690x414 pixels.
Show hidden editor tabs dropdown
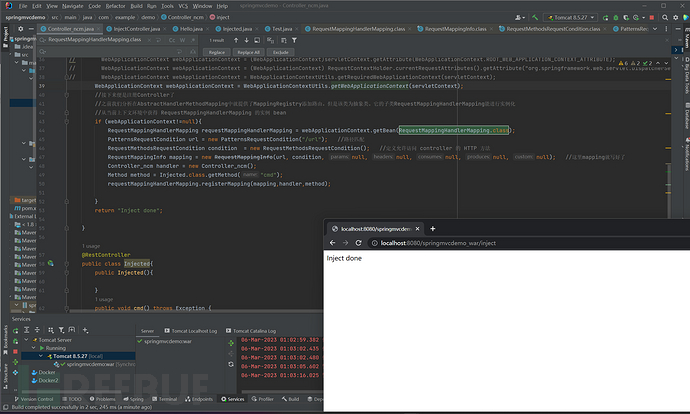point(655,29)
